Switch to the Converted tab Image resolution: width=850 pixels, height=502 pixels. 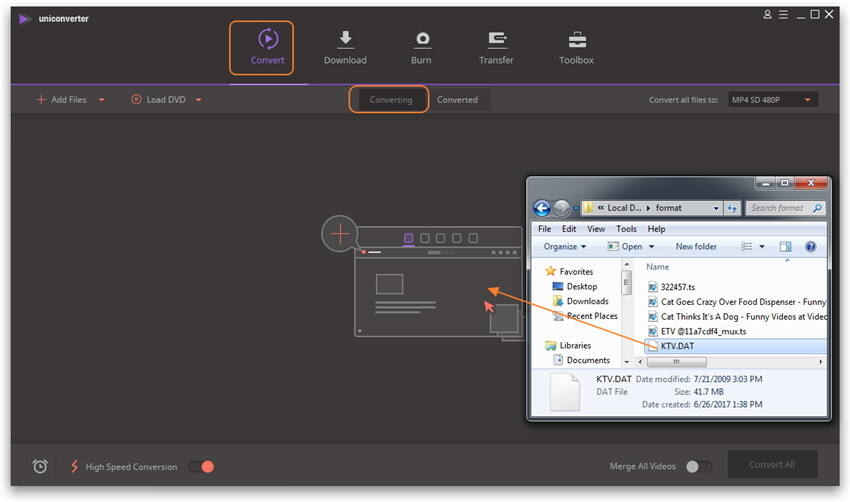coord(458,100)
